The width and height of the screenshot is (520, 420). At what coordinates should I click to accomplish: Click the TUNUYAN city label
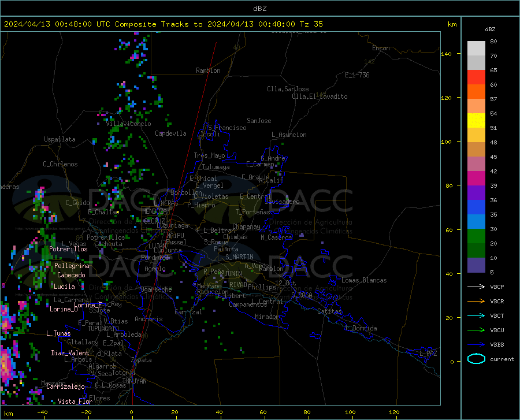pos(134,381)
